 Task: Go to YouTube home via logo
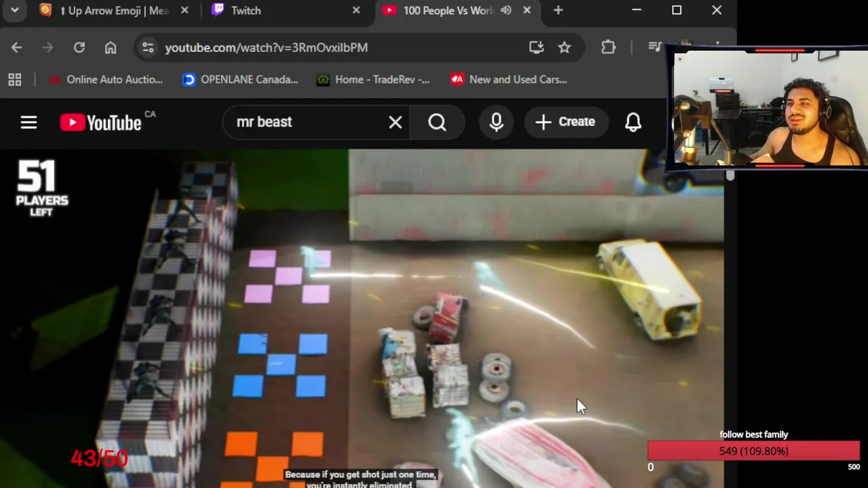coord(102,122)
